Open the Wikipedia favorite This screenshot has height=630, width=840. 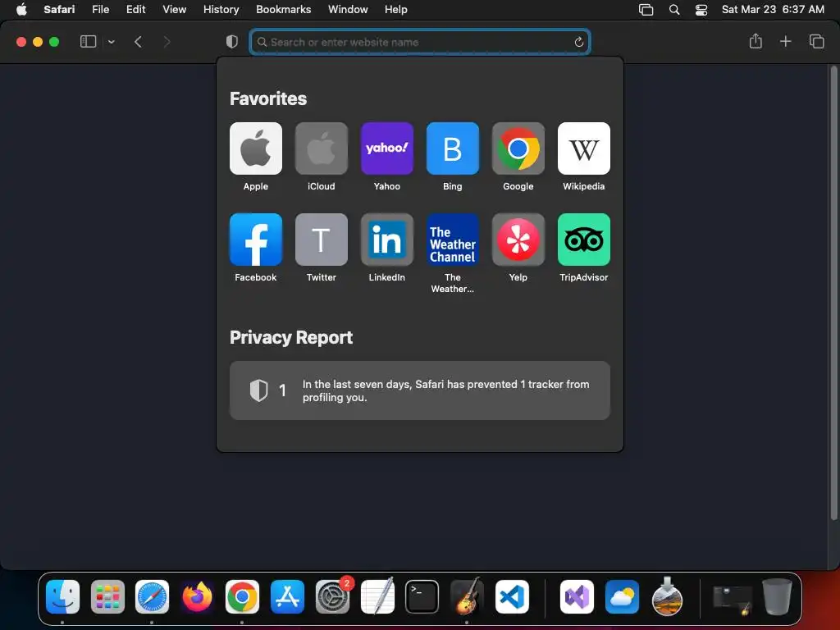pos(584,148)
